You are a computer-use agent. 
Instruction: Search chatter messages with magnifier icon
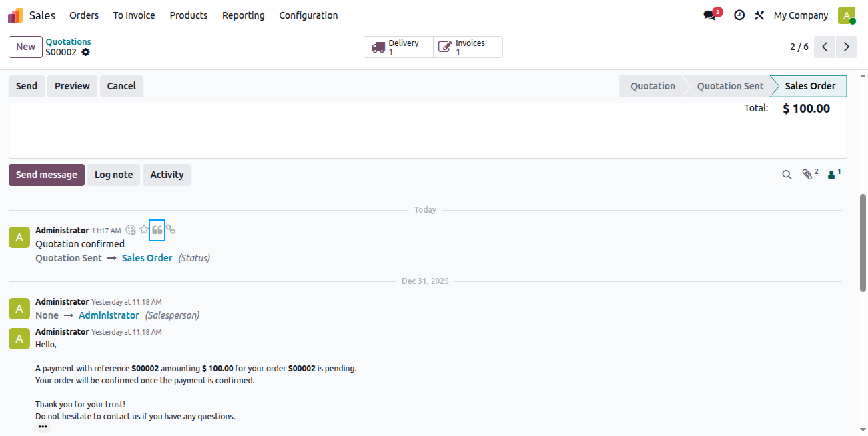[787, 175]
